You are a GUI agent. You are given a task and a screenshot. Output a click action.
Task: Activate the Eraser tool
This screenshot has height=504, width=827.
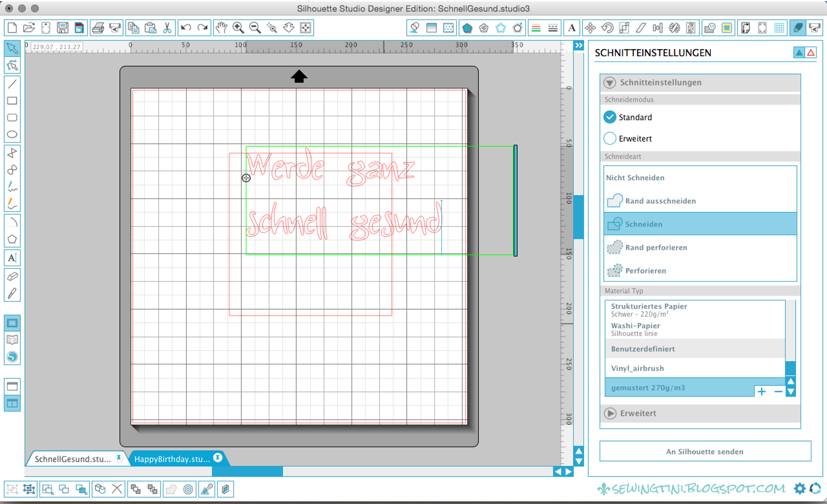(x=12, y=277)
